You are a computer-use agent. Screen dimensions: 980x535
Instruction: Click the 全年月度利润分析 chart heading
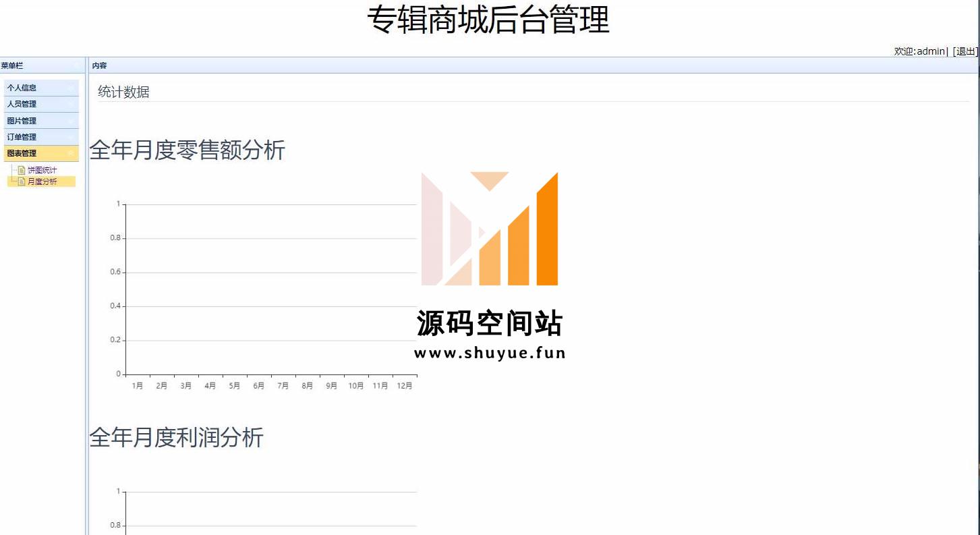click(177, 438)
